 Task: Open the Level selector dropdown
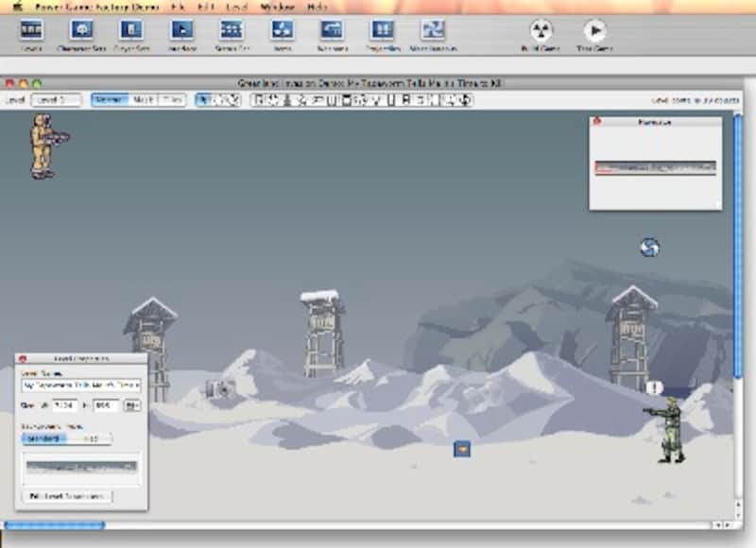tap(56, 99)
